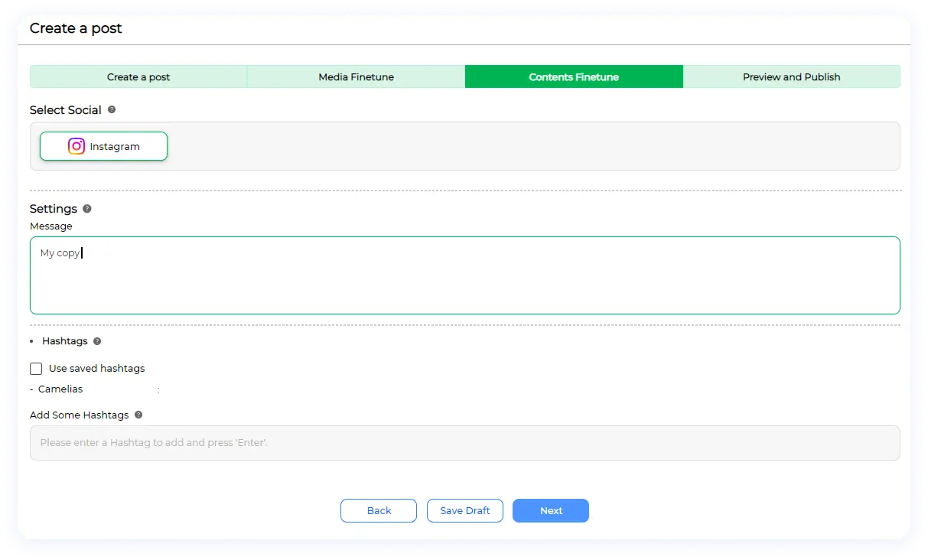928x560 pixels.
Task: Click the 'Use saved hashtags' label text
Action: tap(96, 369)
